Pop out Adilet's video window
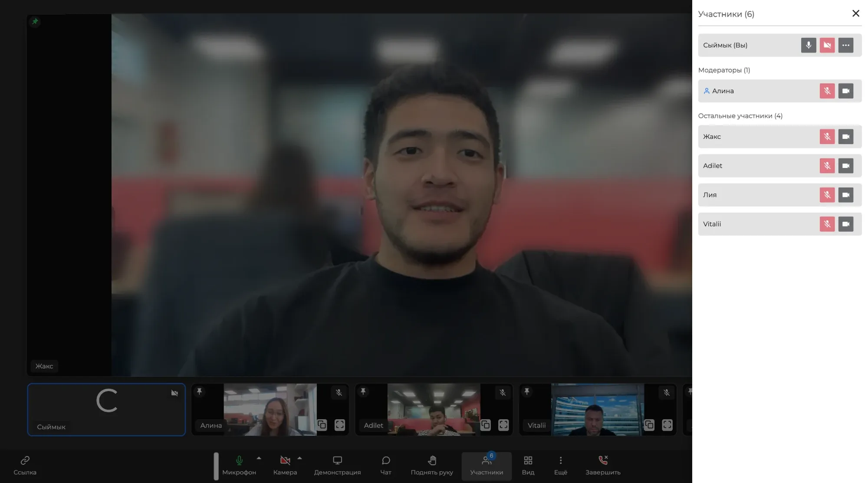Image resolution: width=868 pixels, height=483 pixels. tap(486, 425)
